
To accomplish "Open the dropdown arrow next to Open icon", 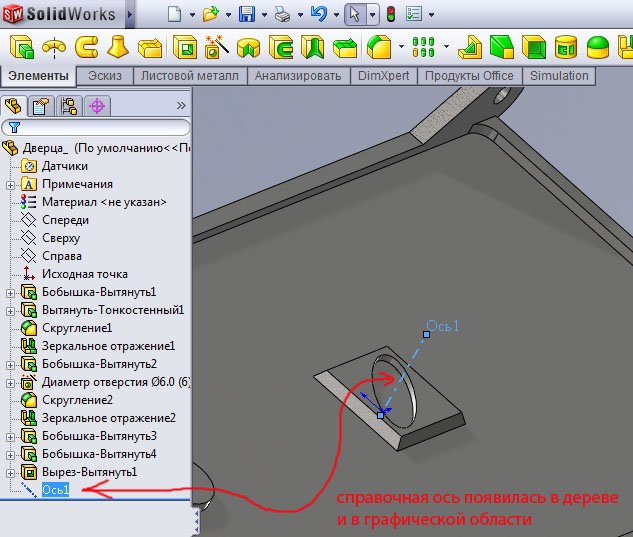I will (x=226, y=16).
